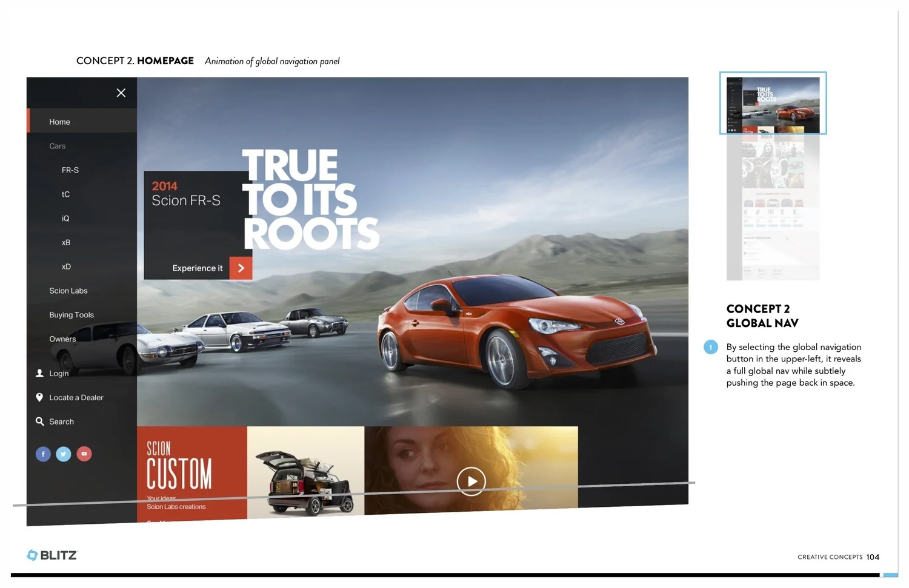This screenshot has height=588, width=909.
Task: Open the Scion Custom red tile
Action: pos(192,473)
